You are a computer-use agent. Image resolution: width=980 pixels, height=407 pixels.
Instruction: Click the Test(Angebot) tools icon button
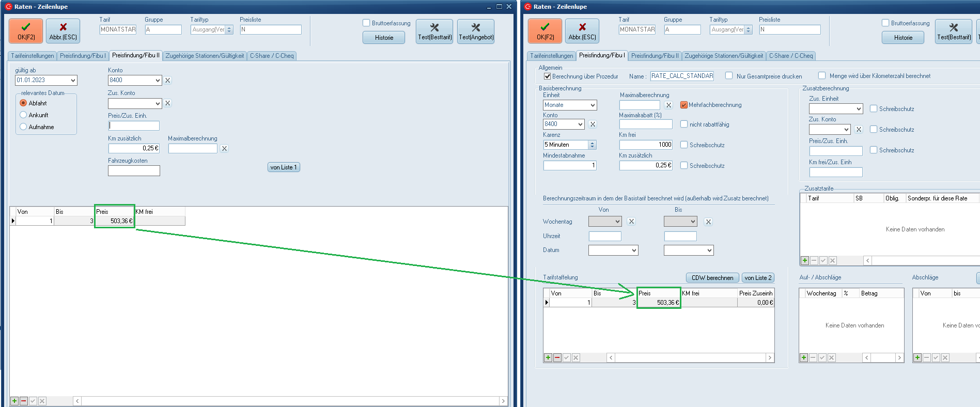476,32
